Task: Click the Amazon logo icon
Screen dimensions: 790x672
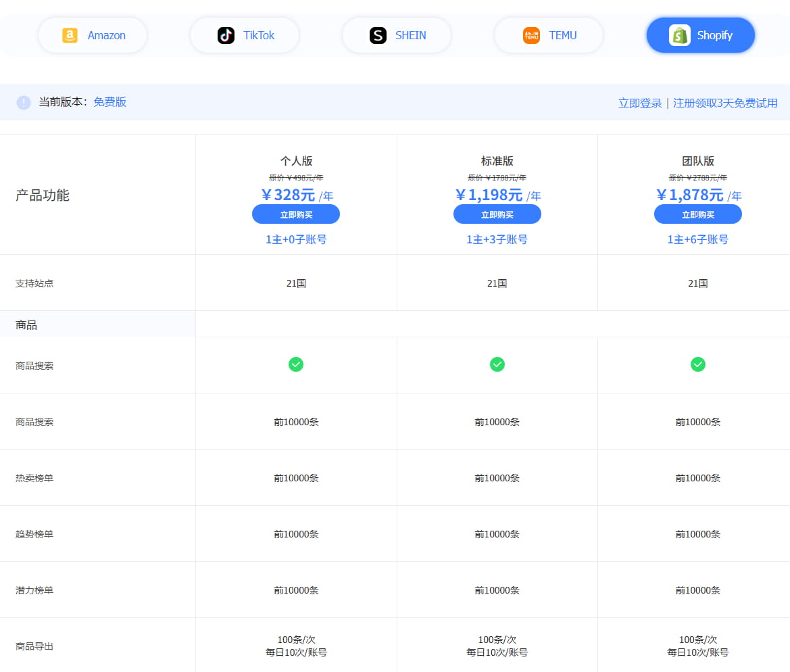Action: point(70,35)
